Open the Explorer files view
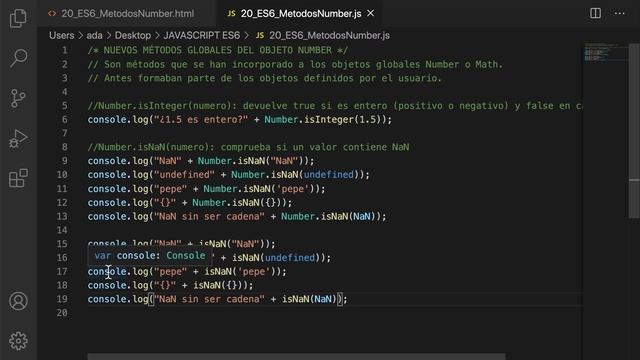640x360 pixels. tap(18, 18)
